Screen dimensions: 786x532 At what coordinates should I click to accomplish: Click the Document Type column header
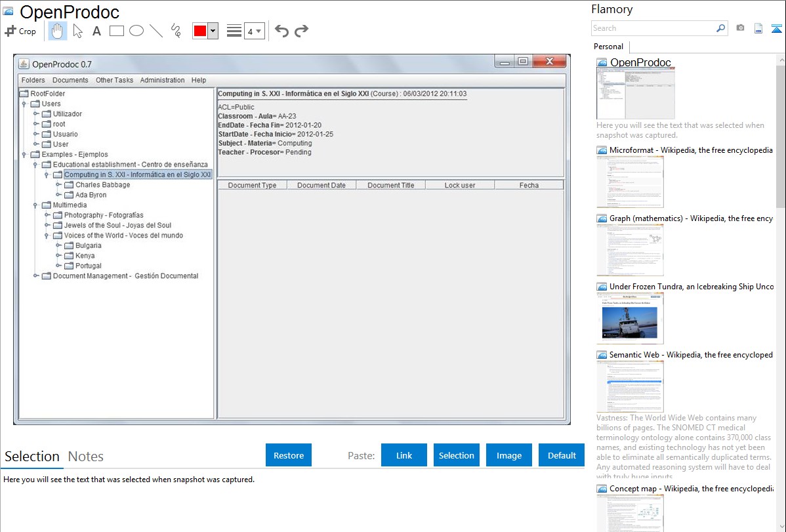pyautogui.click(x=252, y=185)
